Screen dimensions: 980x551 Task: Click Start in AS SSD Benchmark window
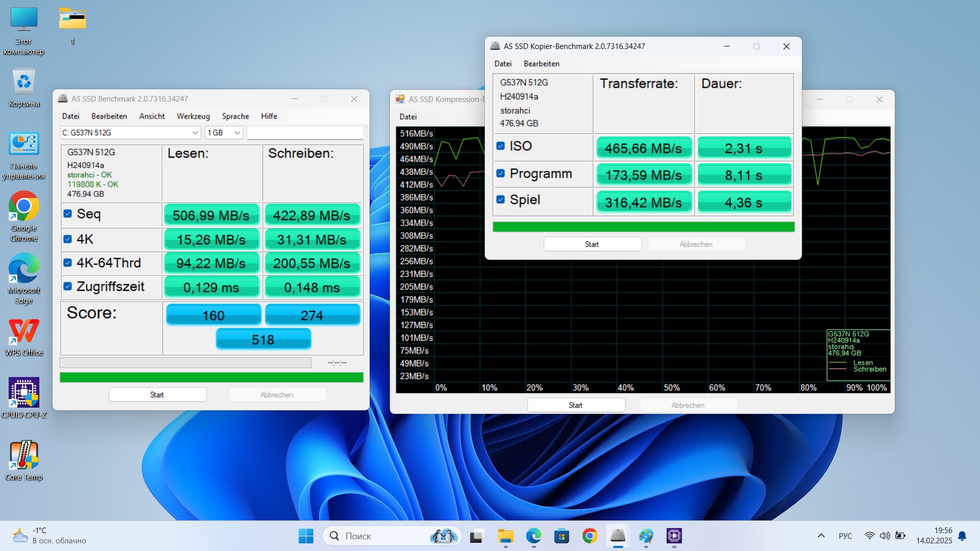157,395
